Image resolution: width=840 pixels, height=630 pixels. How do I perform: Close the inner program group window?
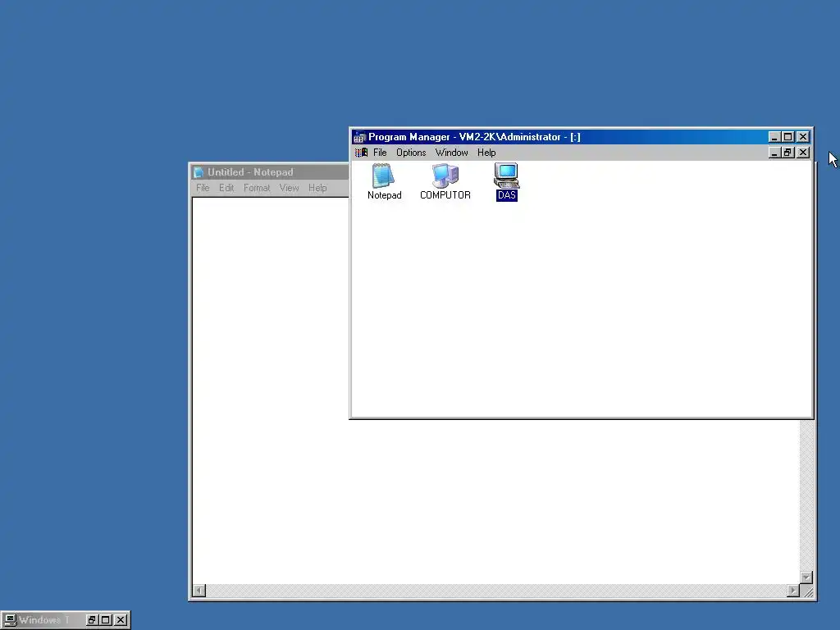803,153
